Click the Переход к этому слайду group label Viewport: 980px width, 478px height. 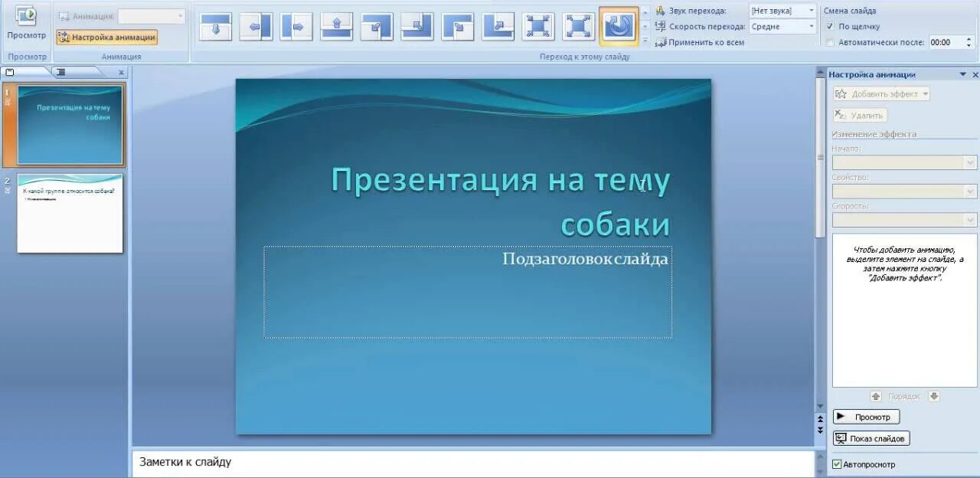pos(585,57)
